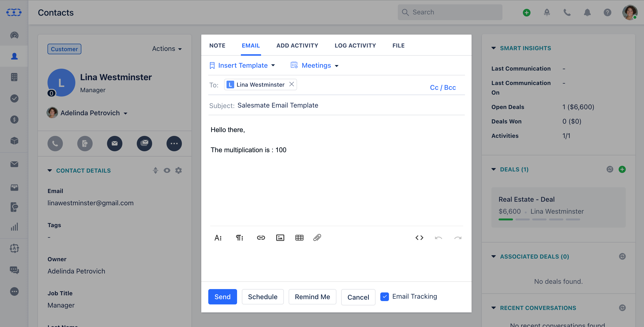Click the Schedule button

coord(262,297)
